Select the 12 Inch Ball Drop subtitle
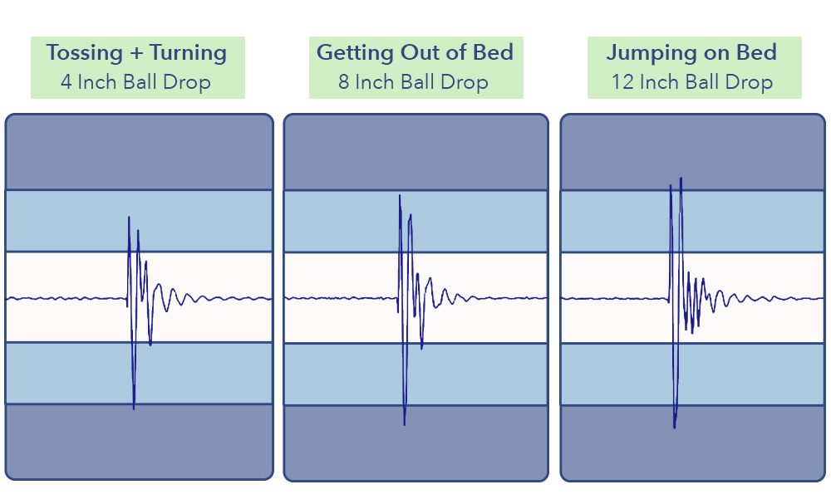The image size is (831, 504). coord(692,82)
